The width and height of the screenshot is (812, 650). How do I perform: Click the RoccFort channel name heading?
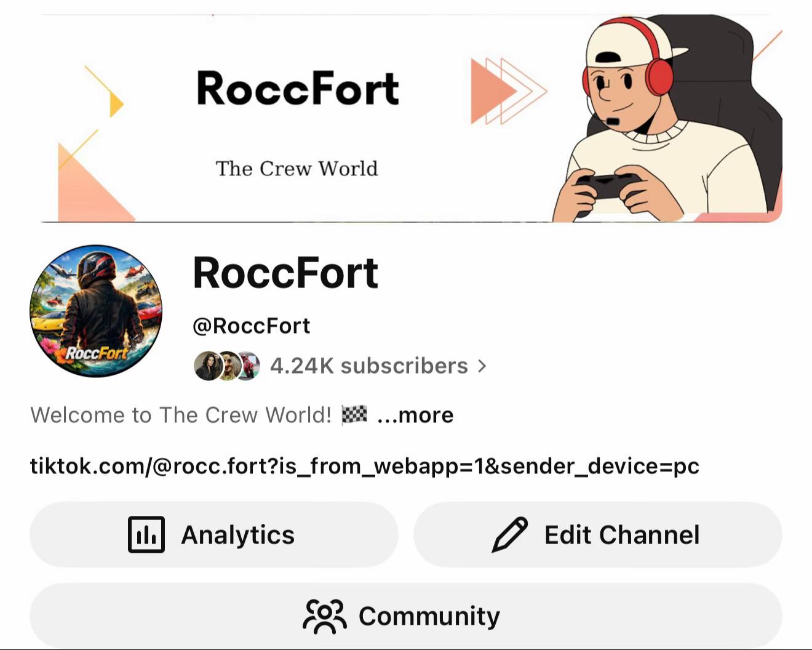[x=285, y=273]
